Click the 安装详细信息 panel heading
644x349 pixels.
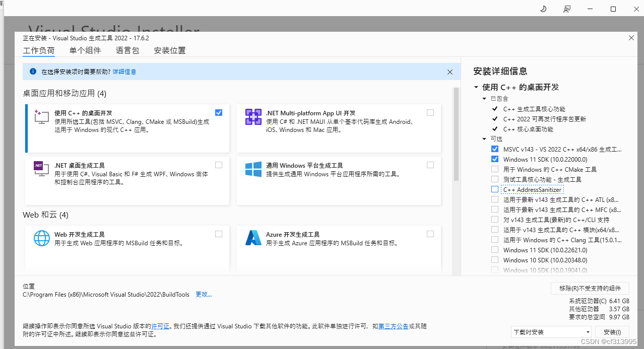click(500, 71)
